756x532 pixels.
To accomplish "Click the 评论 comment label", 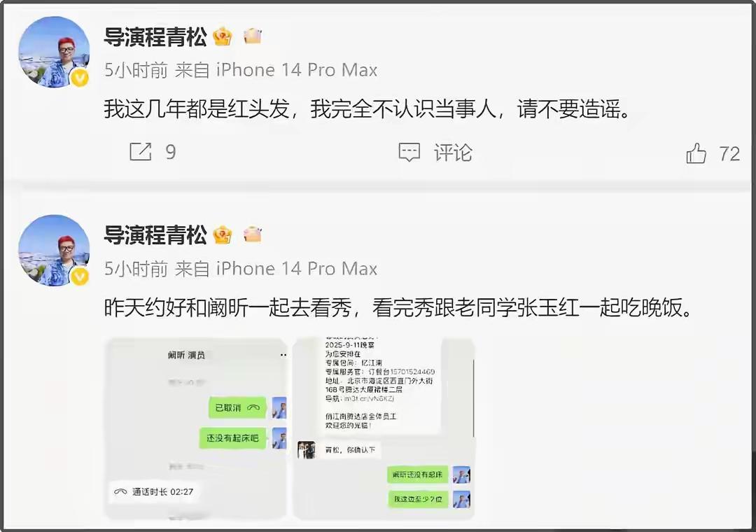I will pyautogui.click(x=453, y=153).
